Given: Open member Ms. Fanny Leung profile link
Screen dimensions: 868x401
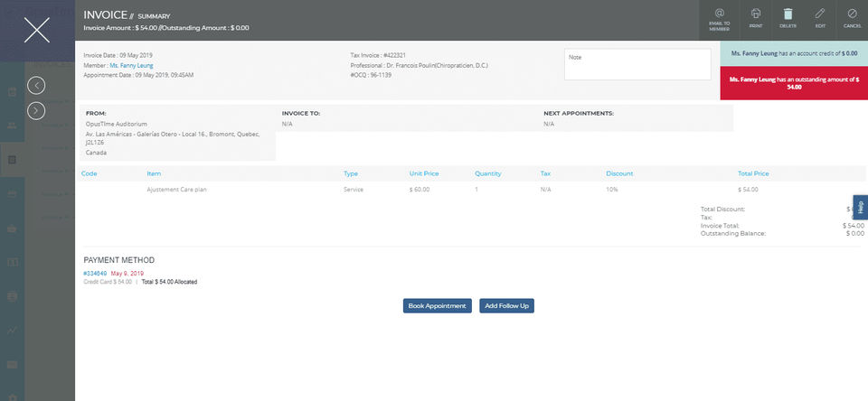Looking at the screenshot, I should pyautogui.click(x=131, y=65).
